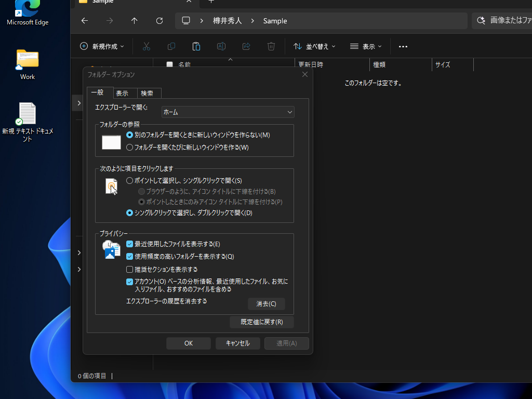The image size is (532, 399).
Task: Click the search icon in Explorer search box
Action: [481, 21]
